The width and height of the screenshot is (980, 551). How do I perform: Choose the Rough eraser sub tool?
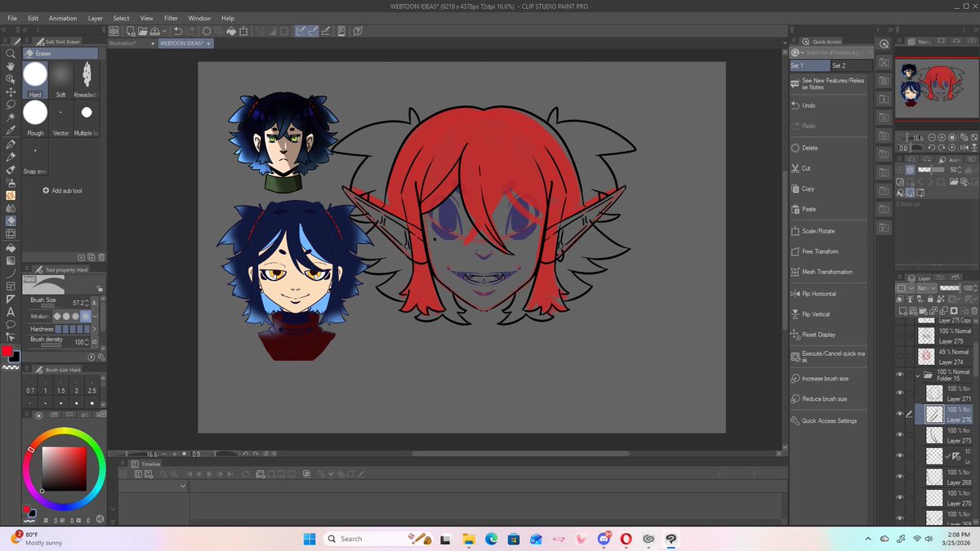[x=35, y=118]
